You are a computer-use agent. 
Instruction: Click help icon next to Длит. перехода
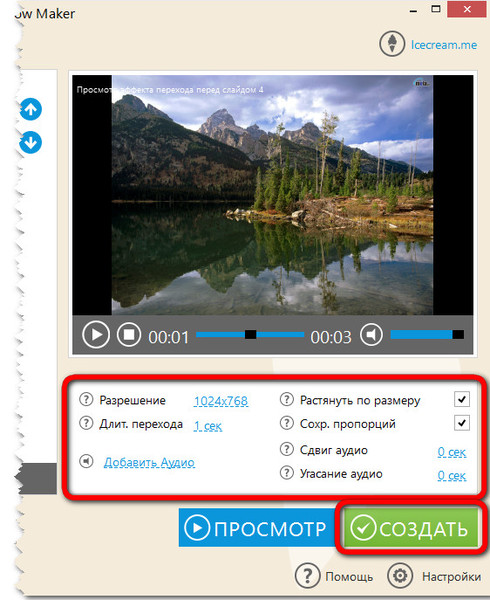[x=86, y=423]
